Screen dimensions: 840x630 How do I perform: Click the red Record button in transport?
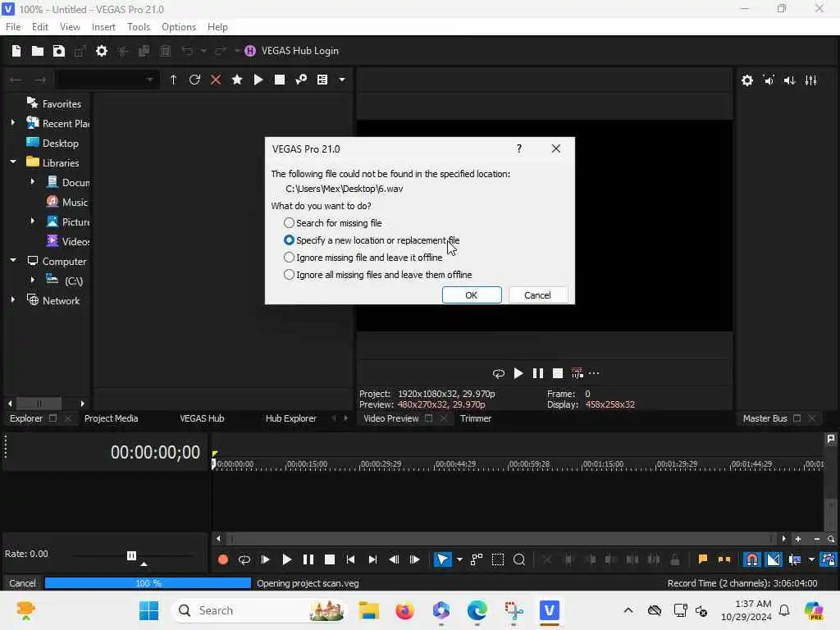click(x=223, y=559)
